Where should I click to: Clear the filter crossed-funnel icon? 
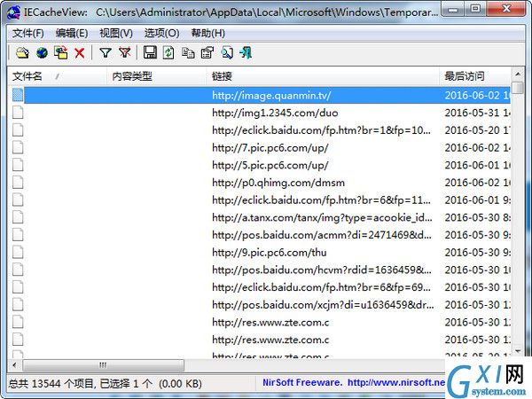pos(125,53)
